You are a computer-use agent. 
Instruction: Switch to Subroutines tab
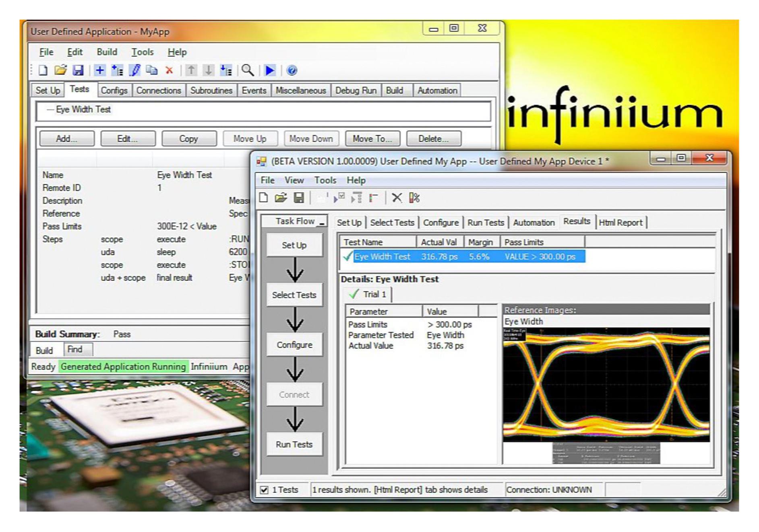point(211,91)
